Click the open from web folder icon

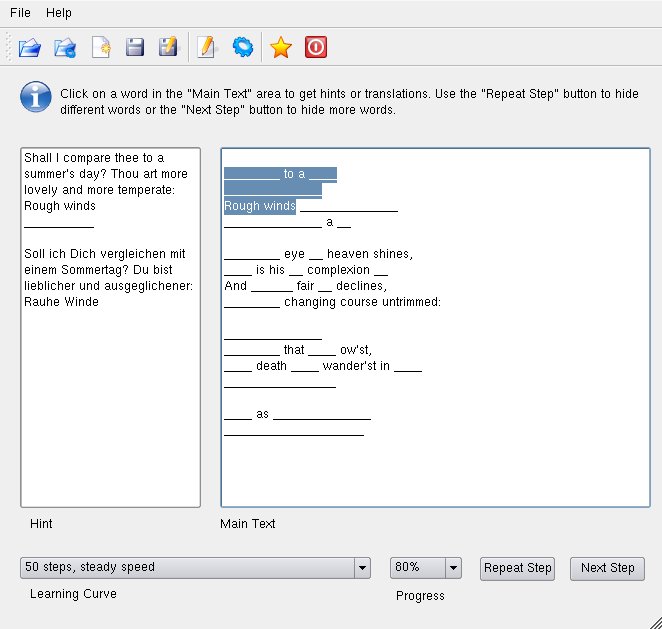(65, 47)
